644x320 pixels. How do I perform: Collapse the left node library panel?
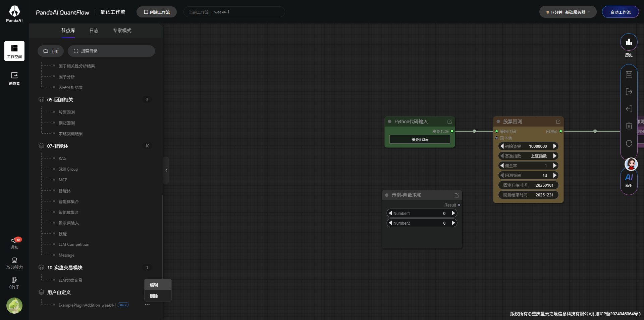(166, 170)
